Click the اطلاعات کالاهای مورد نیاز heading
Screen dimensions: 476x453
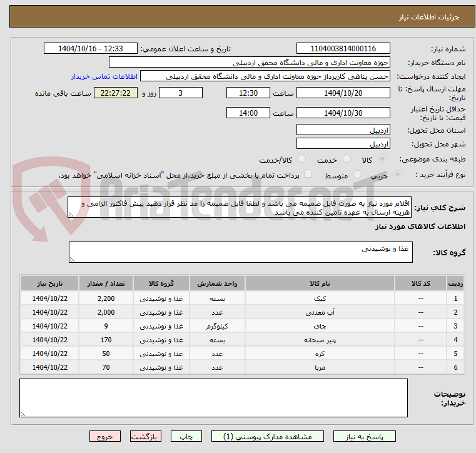(420, 227)
